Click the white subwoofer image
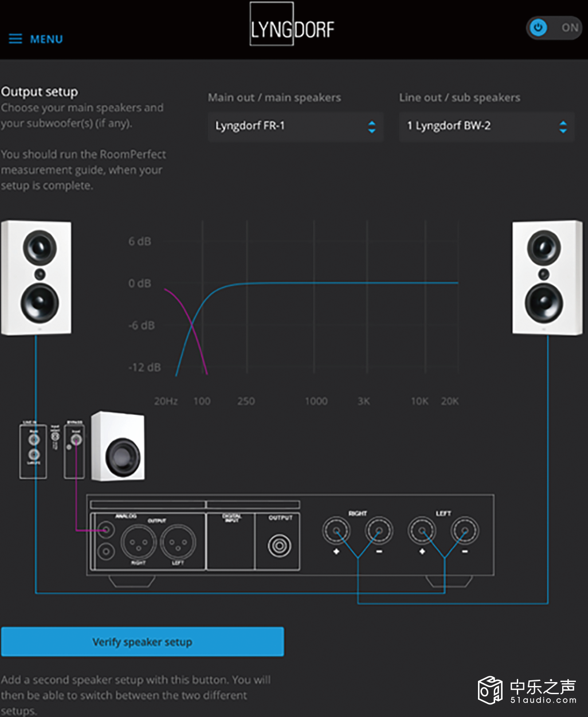Image resolution: width=588 pixels, height=717 pixels. [x=118, y=446]
